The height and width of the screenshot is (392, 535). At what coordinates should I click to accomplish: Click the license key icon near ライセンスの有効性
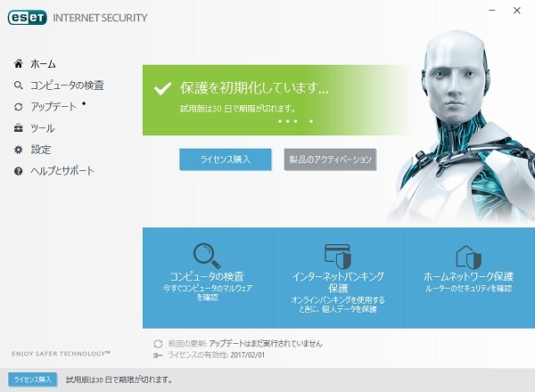(x=158, y=355)
